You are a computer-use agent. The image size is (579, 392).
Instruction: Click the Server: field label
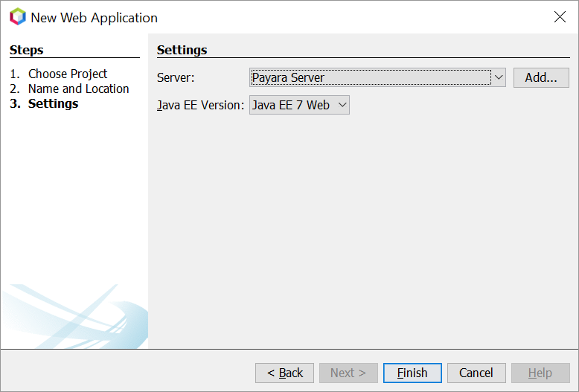coord(176,77)
